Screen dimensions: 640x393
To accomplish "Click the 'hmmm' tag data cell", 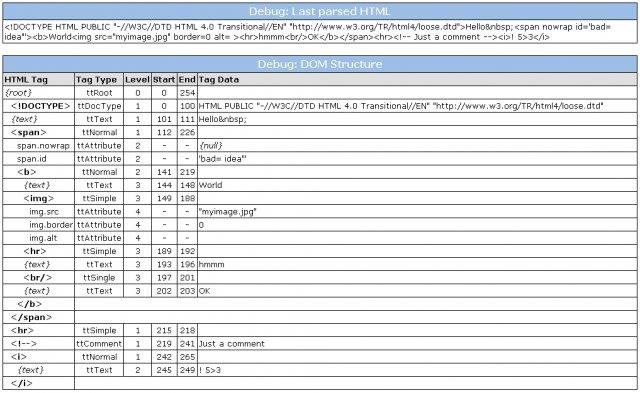I will tap(417, 264).
